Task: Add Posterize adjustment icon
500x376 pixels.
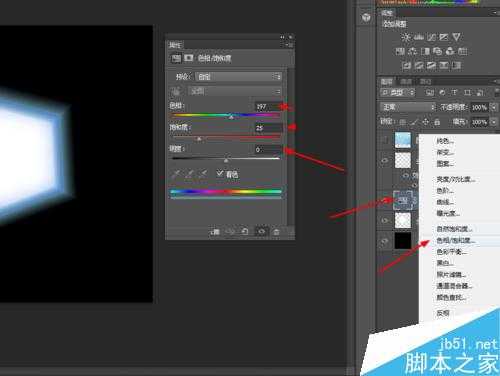Action: pyautogui.click(x=419, y=65)
